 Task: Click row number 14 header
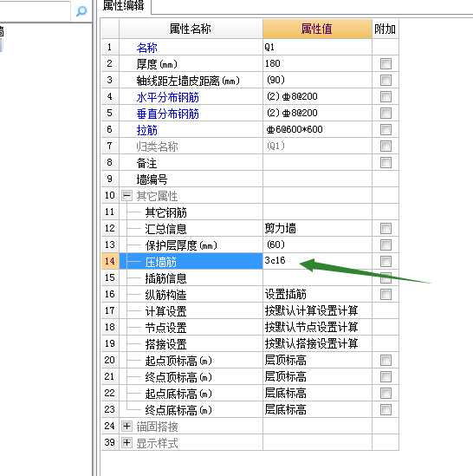point(110,261)
